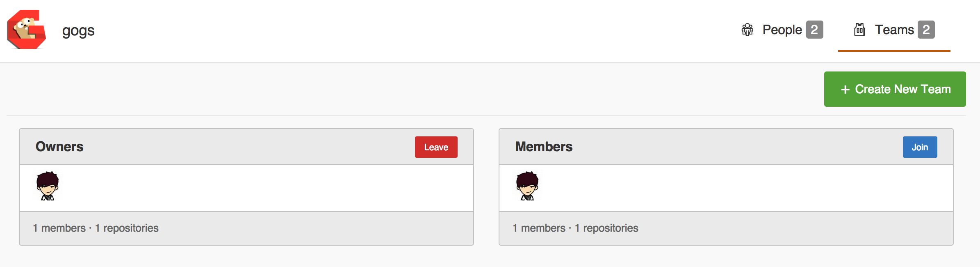Screen dimensions: 980x267
Task: Click the Gogs organization logo avatar
Action: (x=27, y=30)
